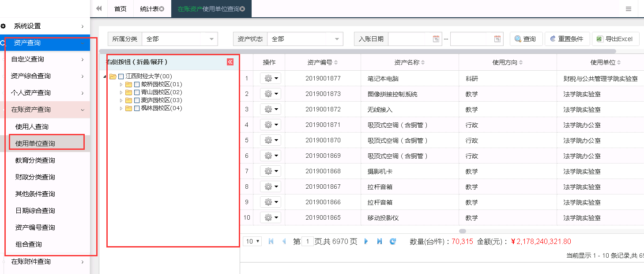The height and width of the screenshot is (274, 644).
Task: Click the 导出Excel button
Action: [615, 39]
